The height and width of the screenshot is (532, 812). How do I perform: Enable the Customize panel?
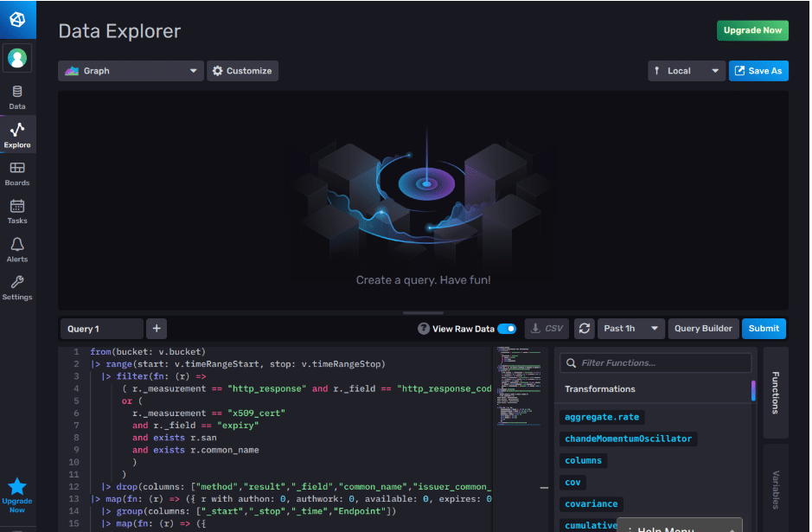point(242,71)
